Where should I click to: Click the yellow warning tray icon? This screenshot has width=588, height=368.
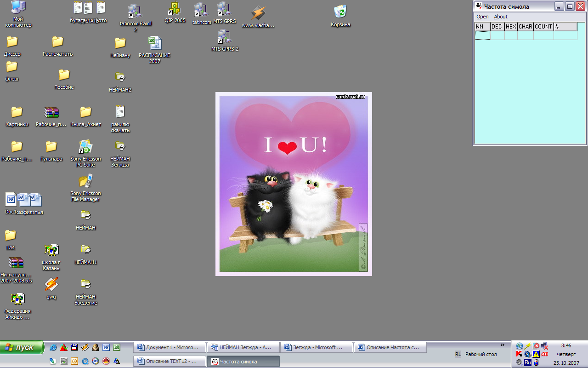(x=536, y=354)
